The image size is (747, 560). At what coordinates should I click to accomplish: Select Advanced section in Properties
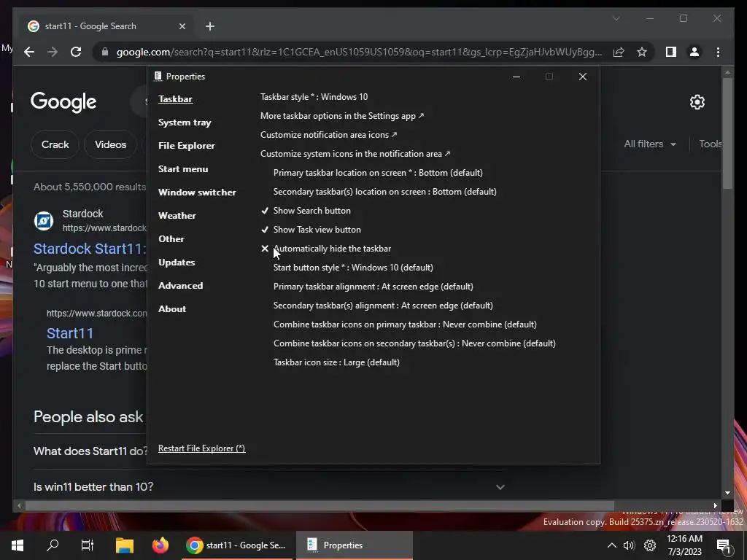pos(180,286)
